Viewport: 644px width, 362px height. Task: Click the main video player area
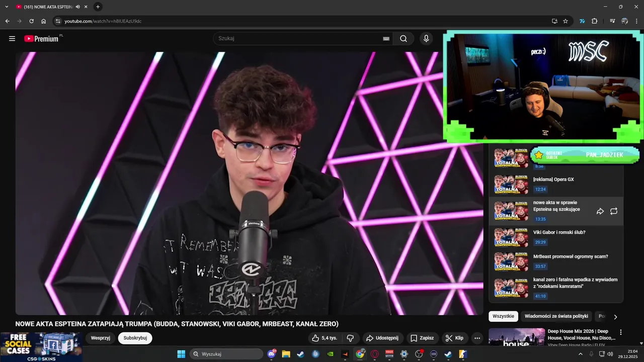point(249,184)
